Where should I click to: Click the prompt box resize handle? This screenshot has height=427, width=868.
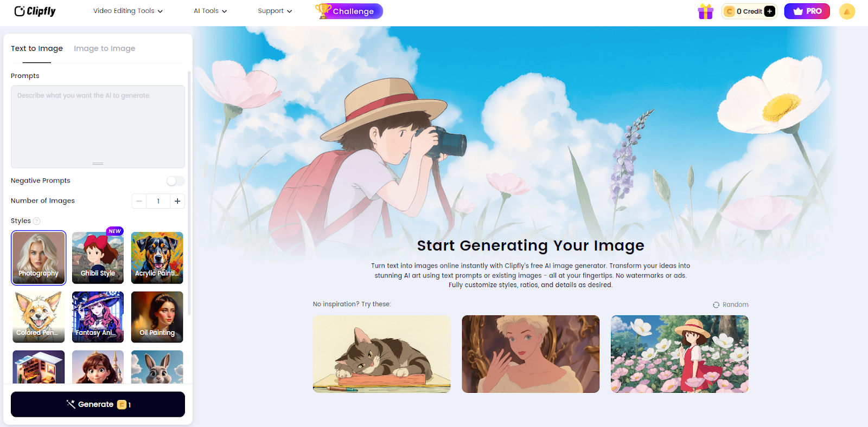tap(98, 164)
